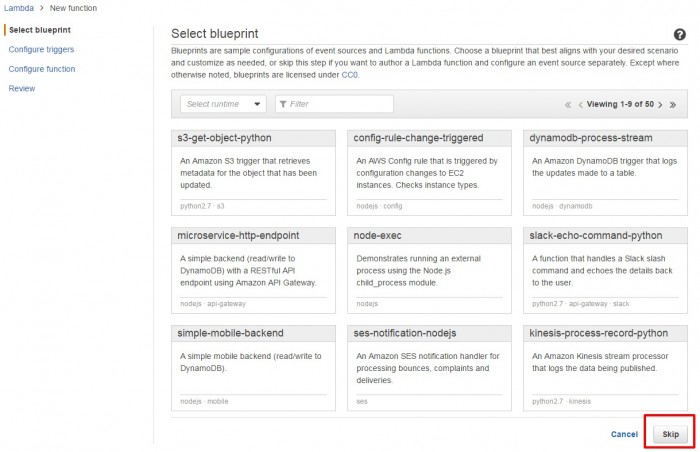
Task: Click the Lambda breadcrumb link
Action: click(x=19, y=8)
